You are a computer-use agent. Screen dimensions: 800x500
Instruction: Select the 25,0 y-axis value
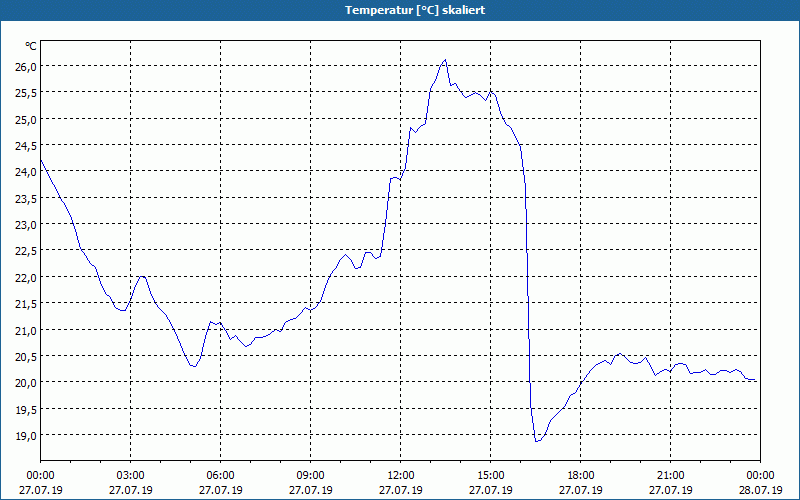click(24, 119)
